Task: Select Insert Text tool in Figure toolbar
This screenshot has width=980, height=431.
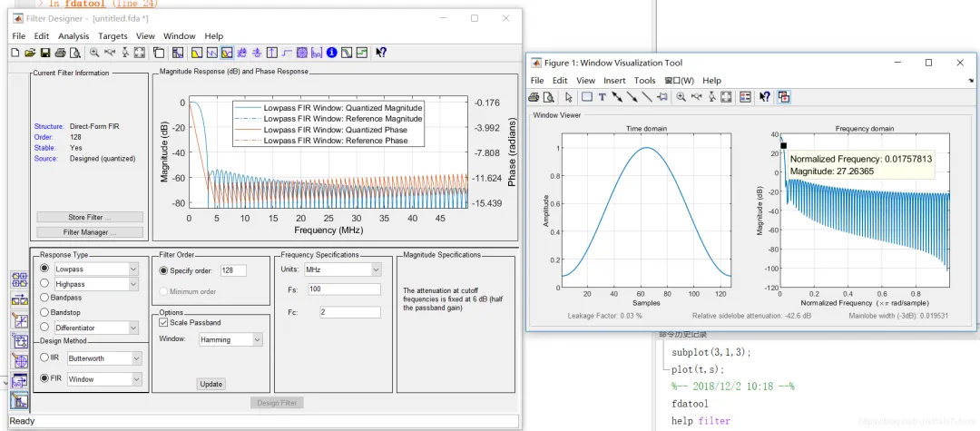Action: (602, 96)
